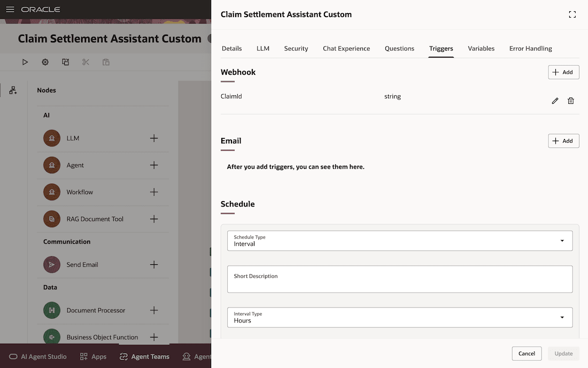Click the LLM node icon
The image size is (588, 368).
[52, 138]
